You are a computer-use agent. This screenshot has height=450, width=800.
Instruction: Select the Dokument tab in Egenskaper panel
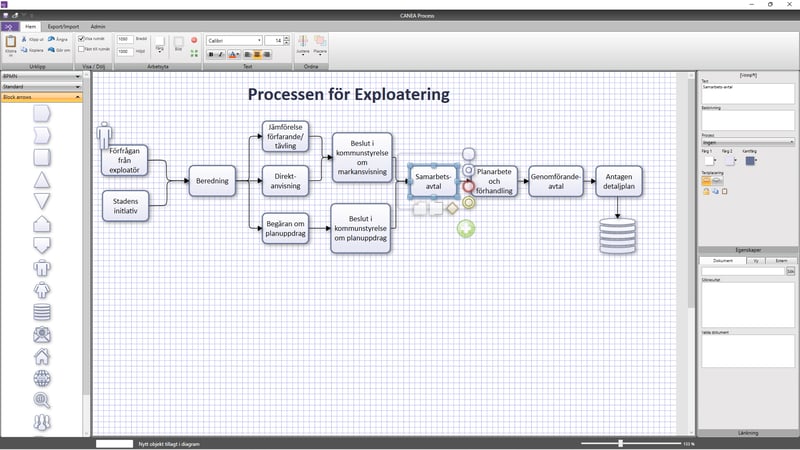click(x=722, y=261)
